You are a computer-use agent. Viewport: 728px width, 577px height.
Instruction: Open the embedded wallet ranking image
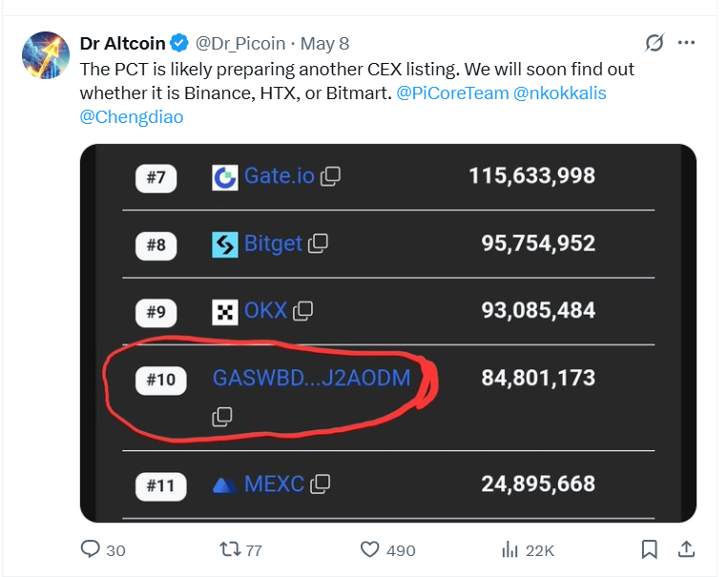tap(387, 286)
